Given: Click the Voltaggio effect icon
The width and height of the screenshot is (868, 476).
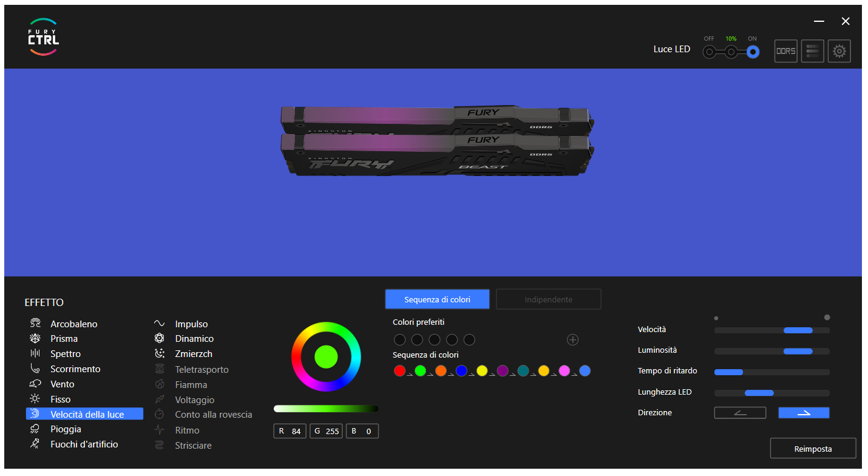Looking at the screenshot, I should [160, 399].
